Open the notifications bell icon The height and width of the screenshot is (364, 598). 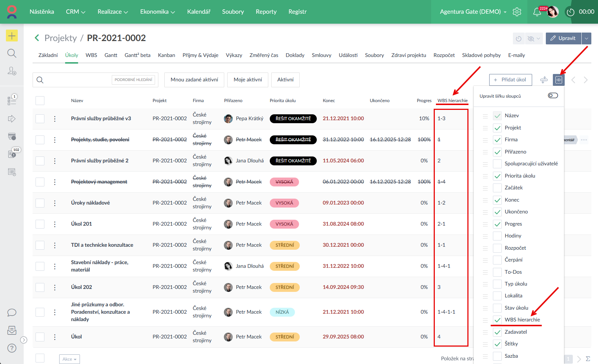tap(537, 12)
